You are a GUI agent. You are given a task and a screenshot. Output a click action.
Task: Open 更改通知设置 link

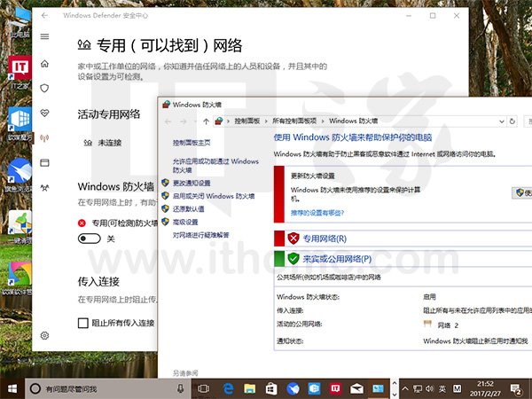coord(192,183)
